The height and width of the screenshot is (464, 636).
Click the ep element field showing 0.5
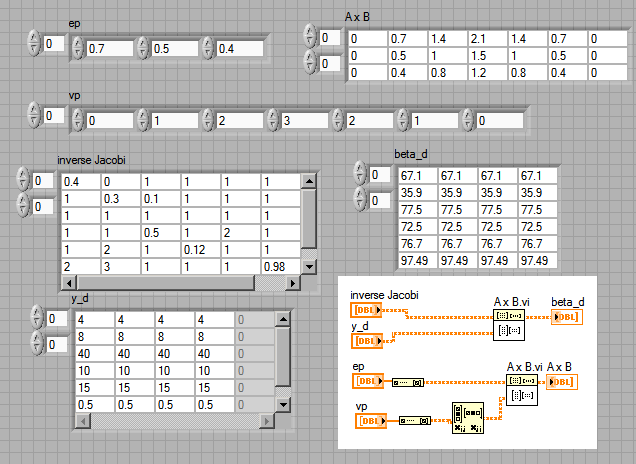tap(174, 49)
